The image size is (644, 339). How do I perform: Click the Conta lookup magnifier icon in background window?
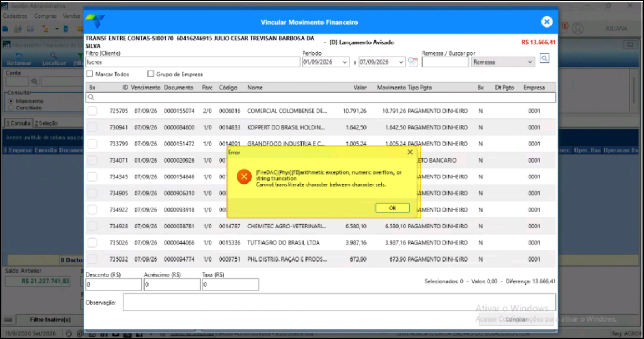[x=35, y=81]
